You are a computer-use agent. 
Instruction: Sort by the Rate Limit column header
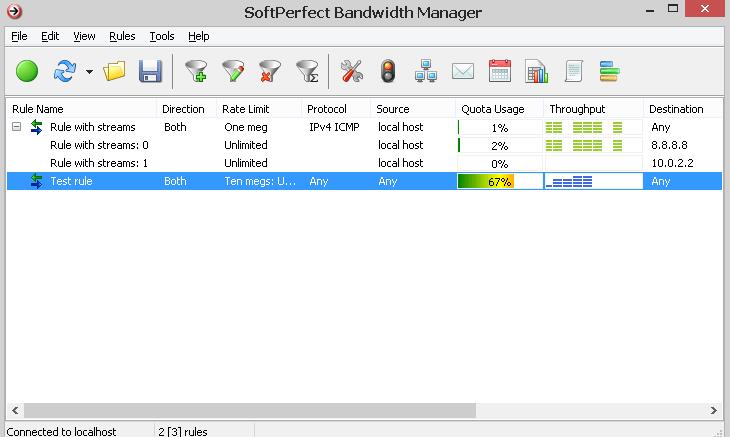(259, 109)
